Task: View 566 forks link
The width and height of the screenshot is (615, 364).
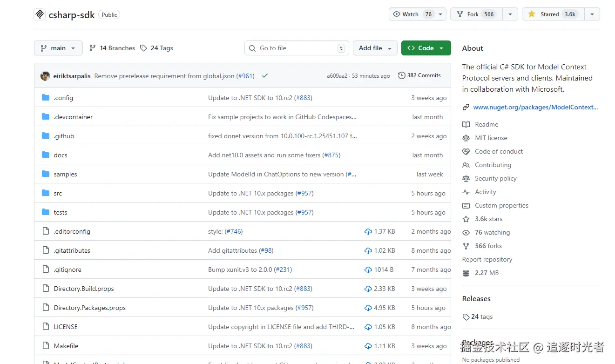Action: (x=488, y=246)
